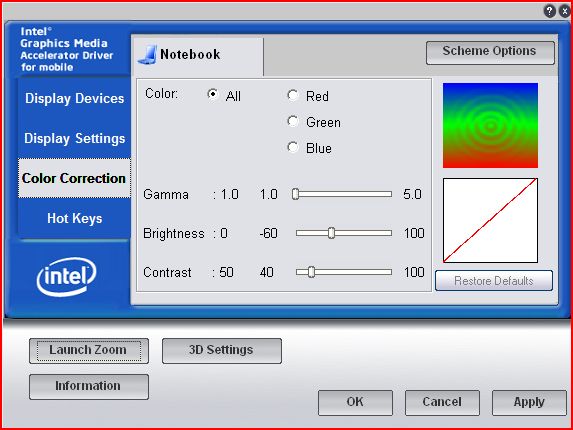Viewport: 573px width, 430px height.
Task: Choose the Green color option
Action: click(293, 121)
